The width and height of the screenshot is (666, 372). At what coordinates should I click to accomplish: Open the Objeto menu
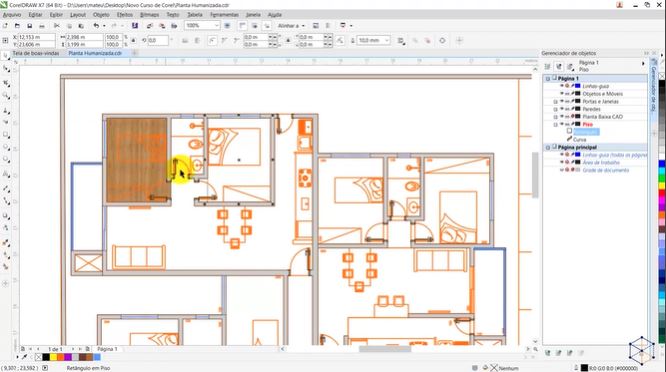pos(101,15)
